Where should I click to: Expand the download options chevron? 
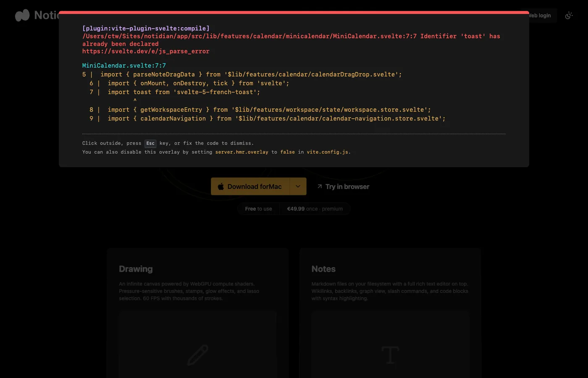click(298, 186)
